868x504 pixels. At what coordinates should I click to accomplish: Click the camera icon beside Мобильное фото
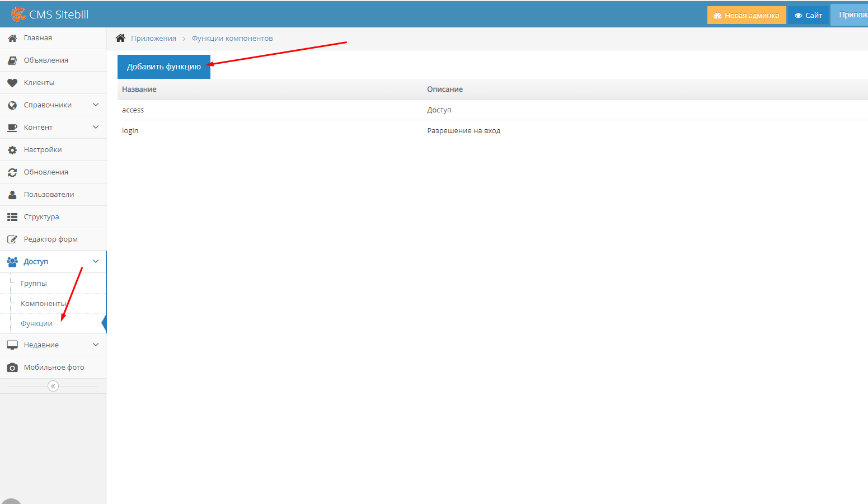pyautogui.click(x=12, y=368)
